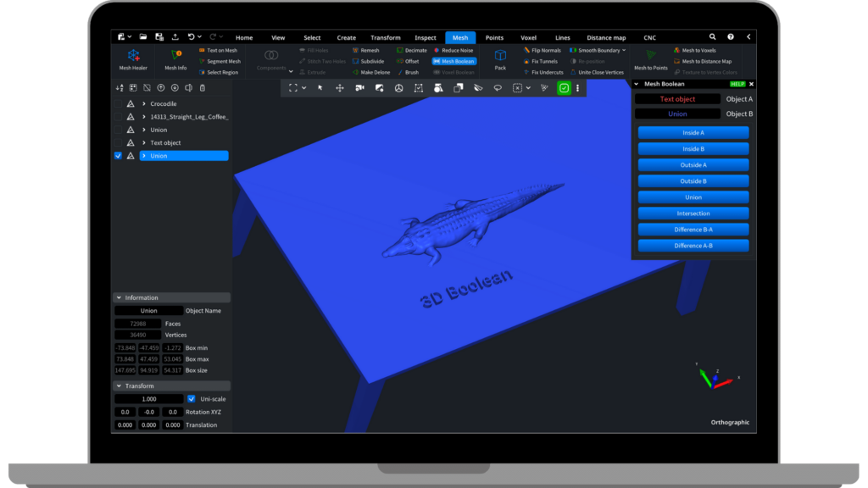Click the green checkmark viewport toolbar button

pyautogui.click(x=564, y=87)
